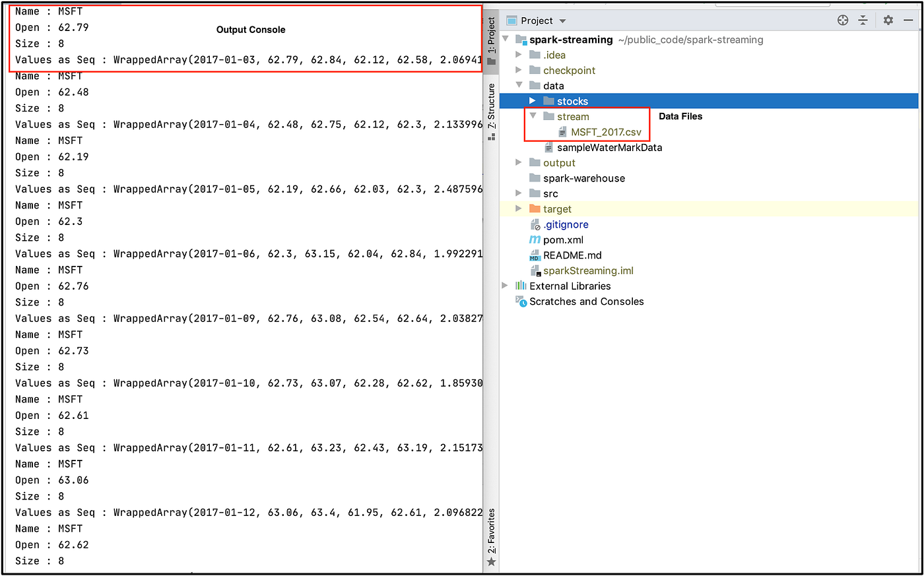This screenshot has height=576, width=924.
Task: Collapse all nodes with the collapse-all icon
Action: (863, 20)
